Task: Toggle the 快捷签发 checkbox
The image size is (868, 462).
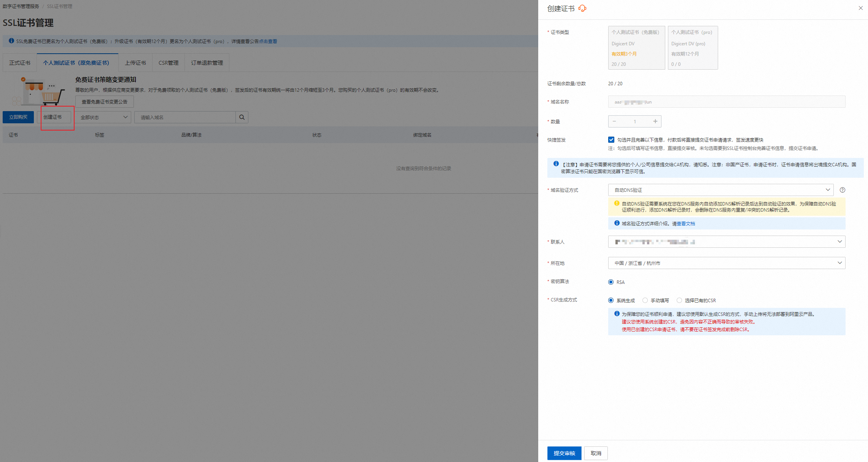Action: (611, 140)
